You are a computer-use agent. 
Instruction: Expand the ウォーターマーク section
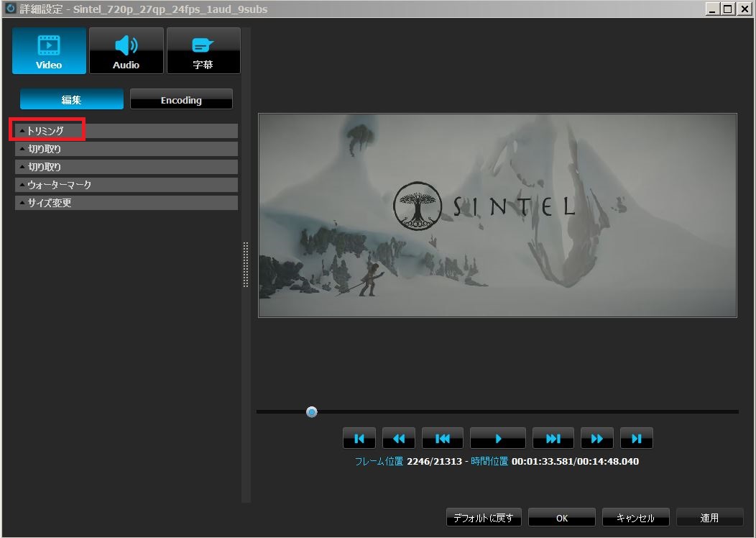(x=126, y=185)
